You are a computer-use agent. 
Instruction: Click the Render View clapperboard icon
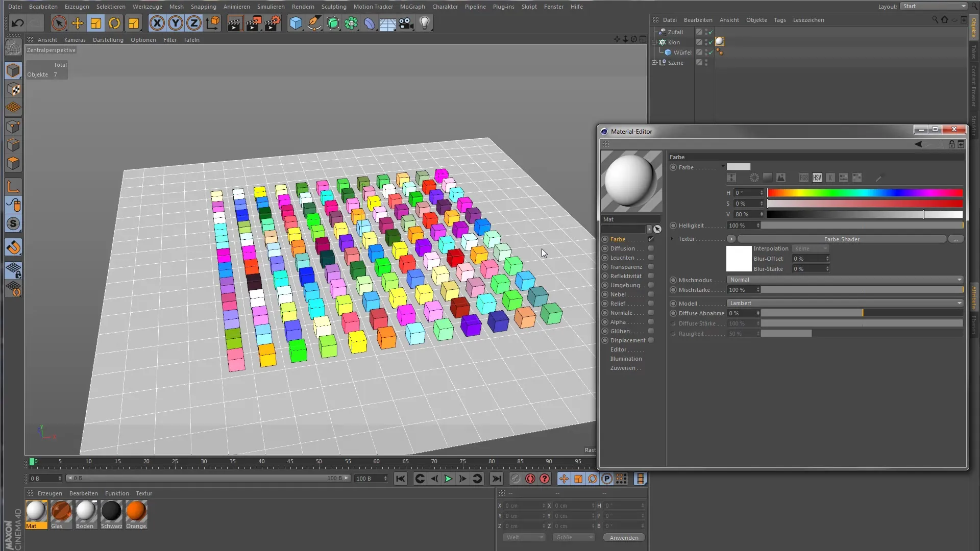coord(235,23)
